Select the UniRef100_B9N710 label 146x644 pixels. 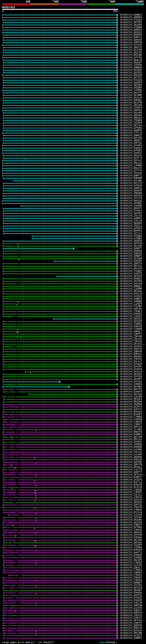point(131,37)
